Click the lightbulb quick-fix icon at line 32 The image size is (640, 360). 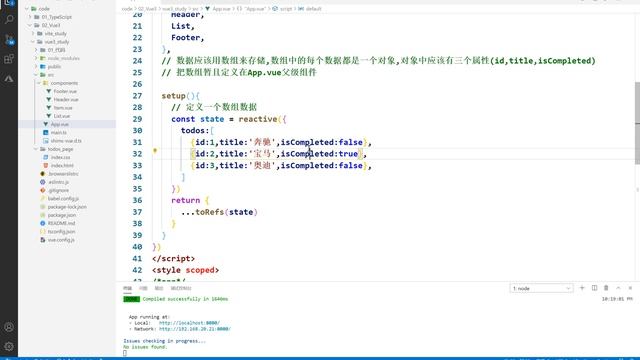pos(155,151)
